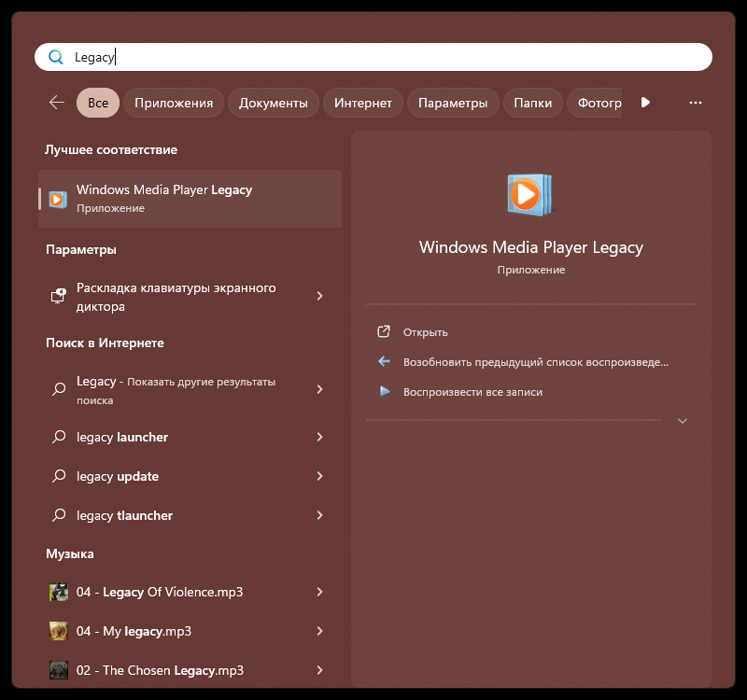
Task: Click the 'Музыка' section header
Action: 70,553
